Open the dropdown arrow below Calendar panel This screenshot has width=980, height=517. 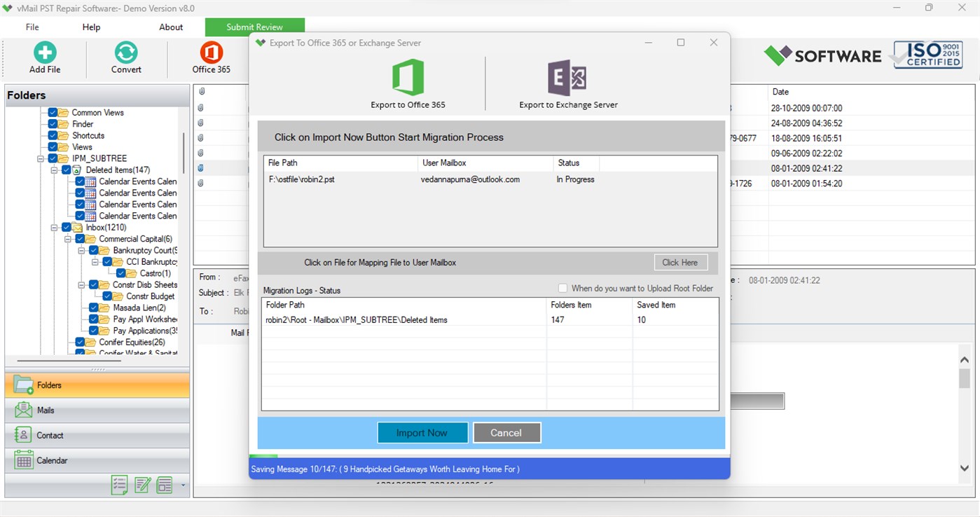coord(181,485)
